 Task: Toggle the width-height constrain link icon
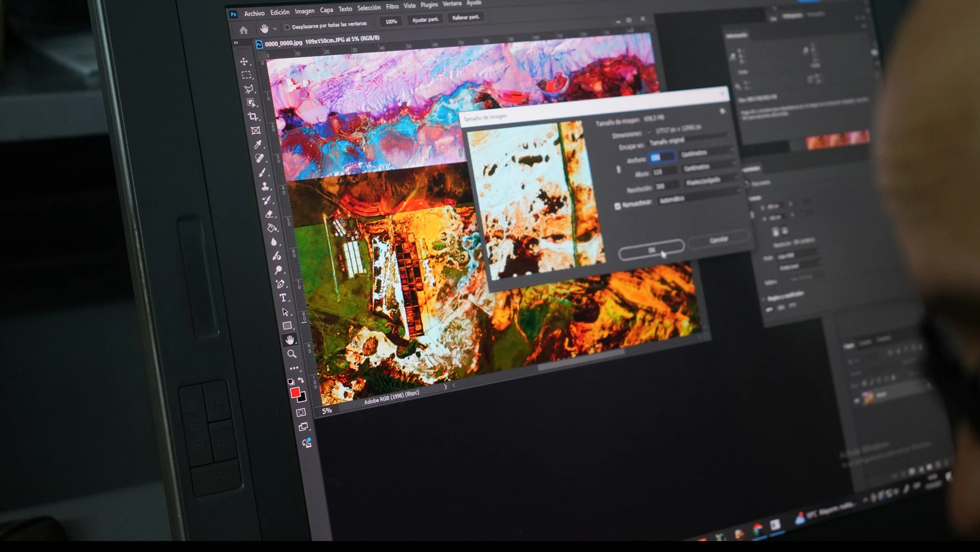coord(619,169)
